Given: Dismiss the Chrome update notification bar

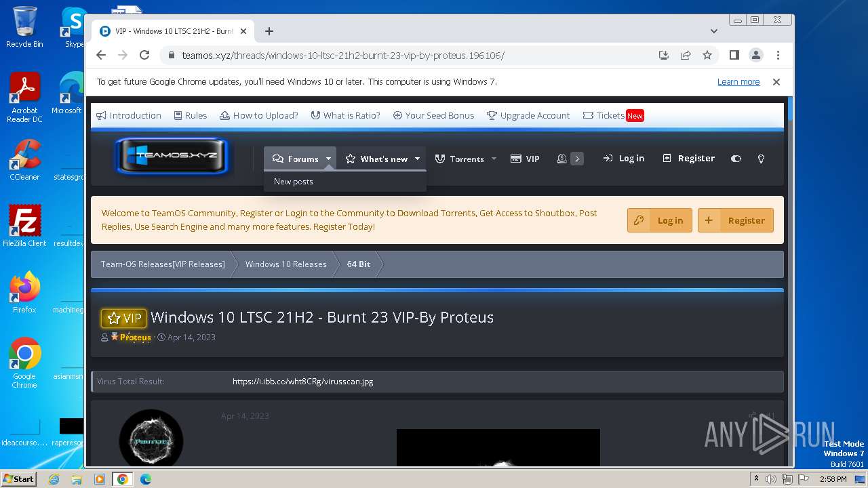Looking at the screenshot, I should [x=776, y=81].
